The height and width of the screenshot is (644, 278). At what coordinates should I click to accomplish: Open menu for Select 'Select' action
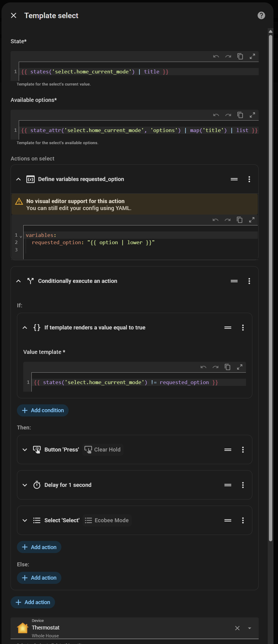243,520
